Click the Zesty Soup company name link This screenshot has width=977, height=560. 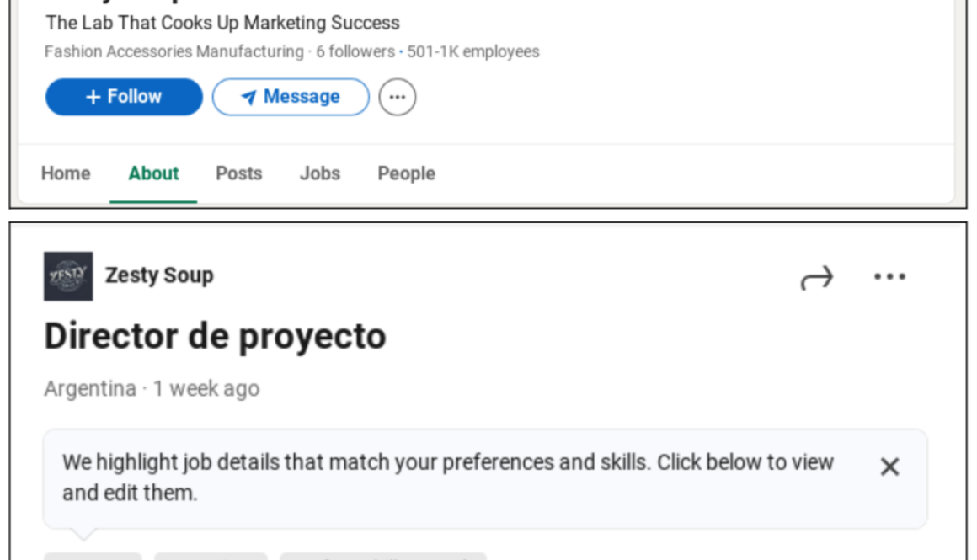pyautogui.click(x=159, y=275)
